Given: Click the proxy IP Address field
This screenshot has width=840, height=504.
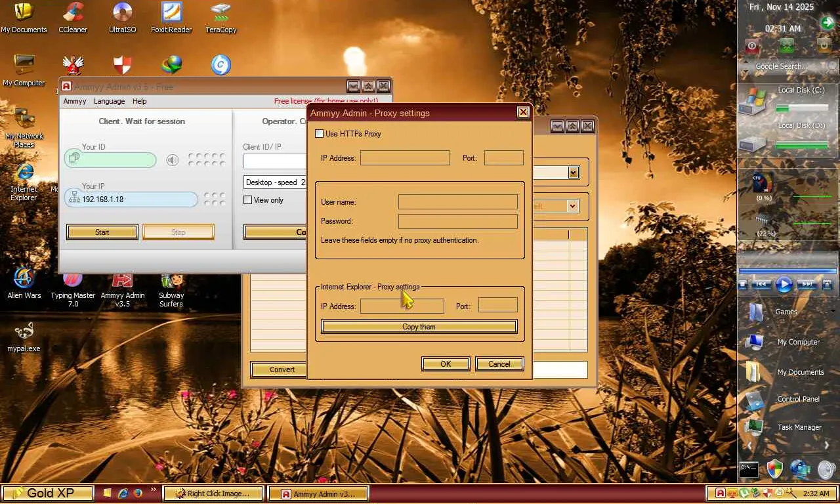Looking at the screenshot, I should click(x=405, y=157).
